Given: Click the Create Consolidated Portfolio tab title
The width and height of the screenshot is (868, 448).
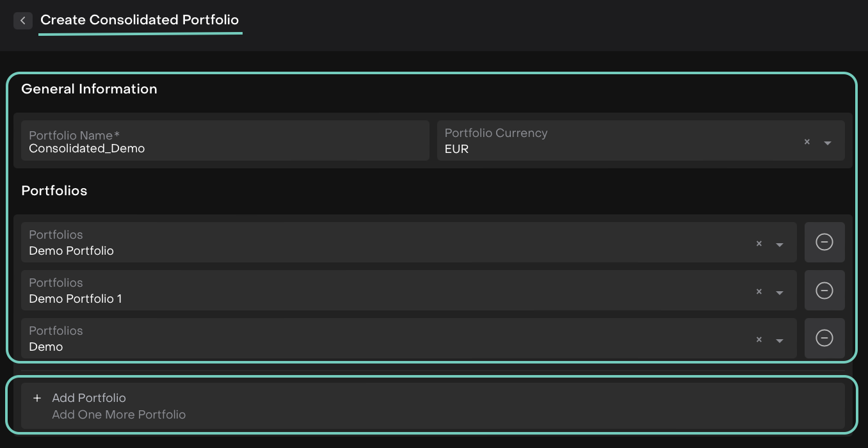Looking at the screenshot, I should point(140,20).
